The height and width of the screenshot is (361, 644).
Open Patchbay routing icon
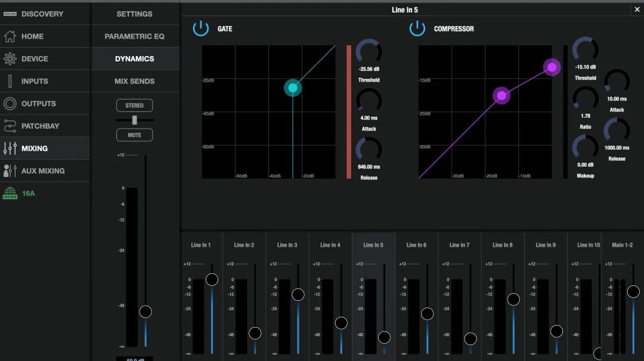tap(10, 126)
